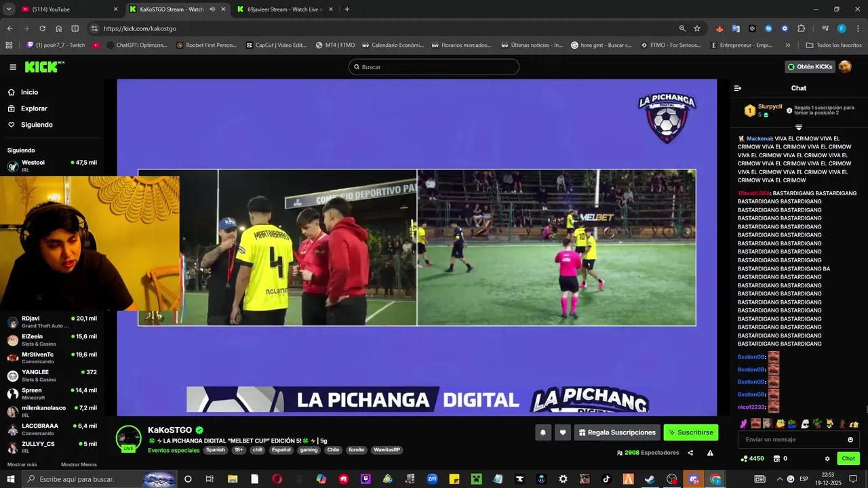This screenshot has height=488, width=868.
Task: Click the Regala Suscripciones button
Action: [617, 432]
